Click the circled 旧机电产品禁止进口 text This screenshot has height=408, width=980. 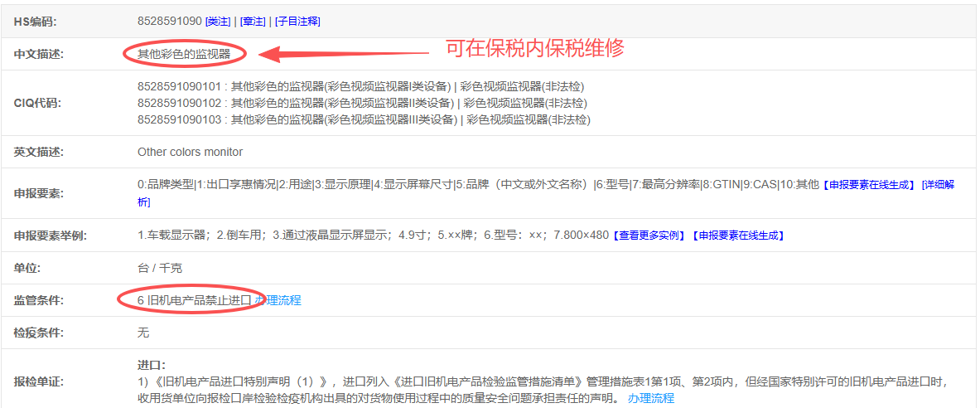(193, 300)
